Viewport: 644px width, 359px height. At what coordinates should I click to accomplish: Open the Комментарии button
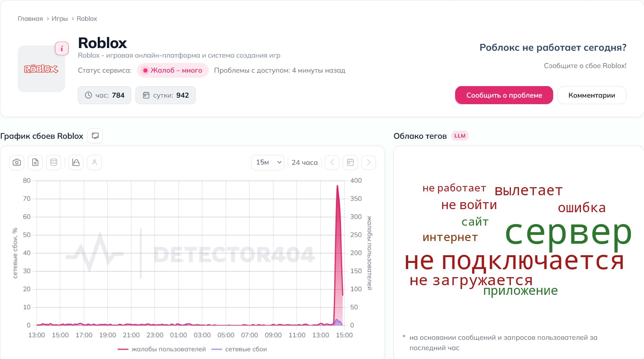[x=592, y=95]
